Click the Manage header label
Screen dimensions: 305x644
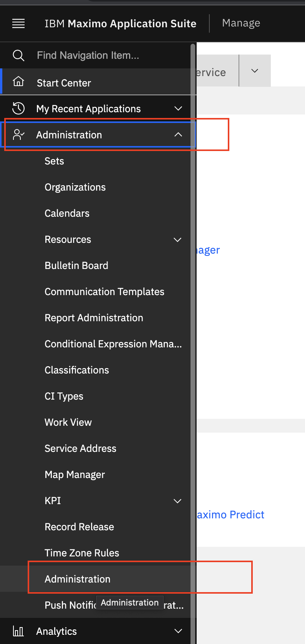(241, 23)
